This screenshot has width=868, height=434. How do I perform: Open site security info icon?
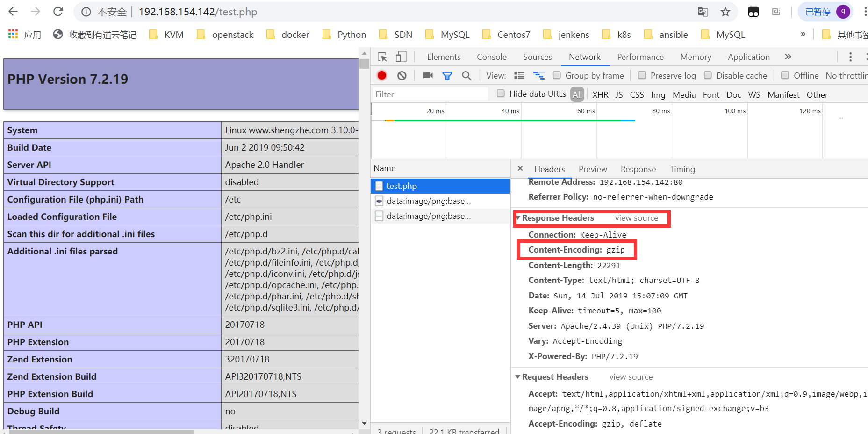pyautogui.click(x=86, y=12)
